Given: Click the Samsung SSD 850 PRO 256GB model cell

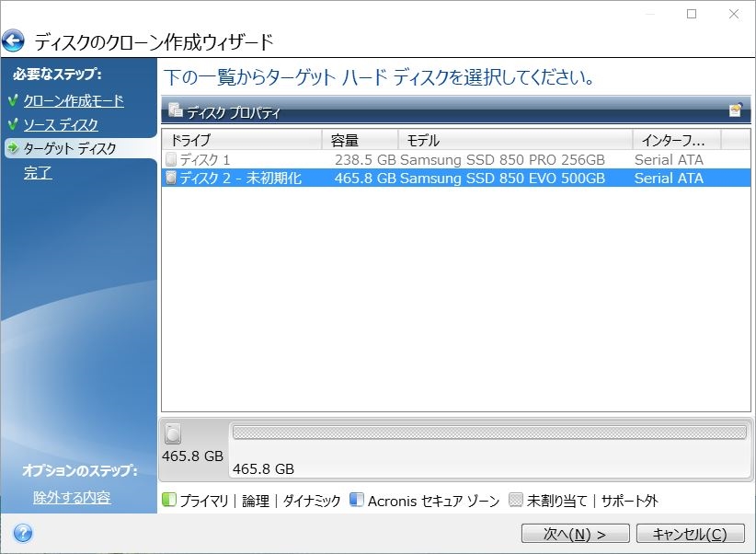Looking at the screenshot, I should tap(502, 159).
